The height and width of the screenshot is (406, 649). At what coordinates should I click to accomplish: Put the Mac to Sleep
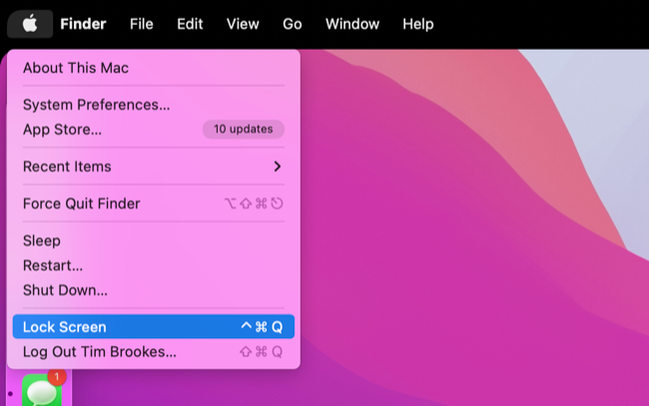154,240
